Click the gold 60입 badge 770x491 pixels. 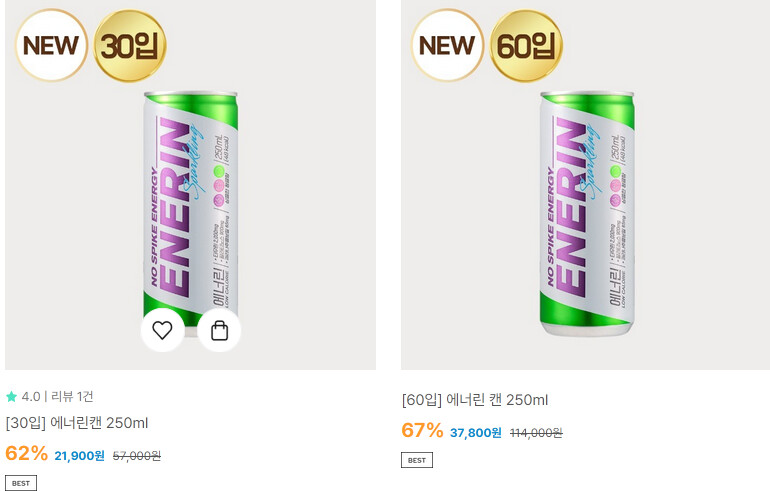(527, 45)
